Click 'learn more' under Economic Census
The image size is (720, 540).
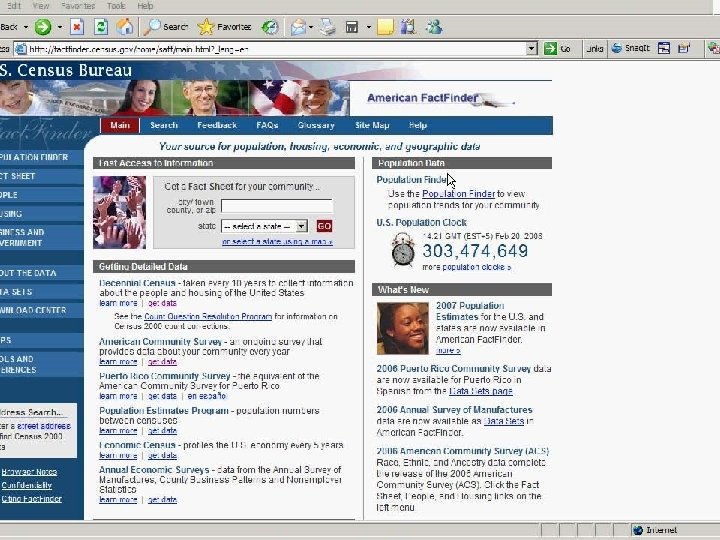coord(118,456)
